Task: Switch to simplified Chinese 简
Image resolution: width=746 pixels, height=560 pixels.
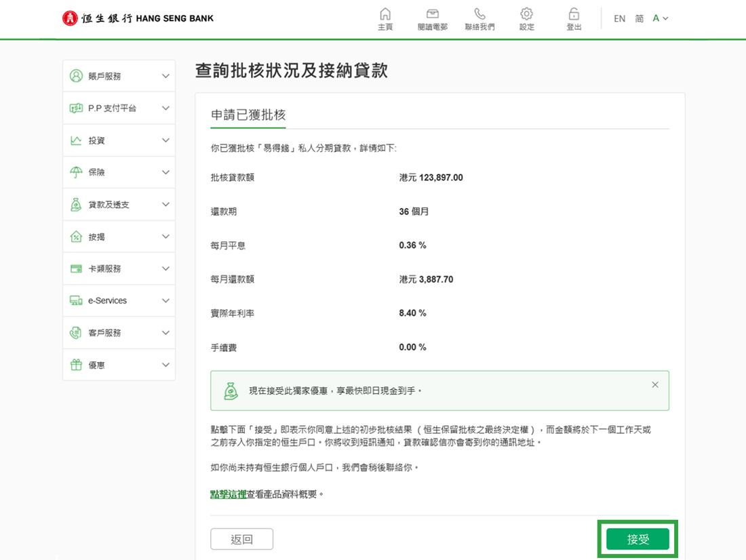Action: (x=640, y=18)
